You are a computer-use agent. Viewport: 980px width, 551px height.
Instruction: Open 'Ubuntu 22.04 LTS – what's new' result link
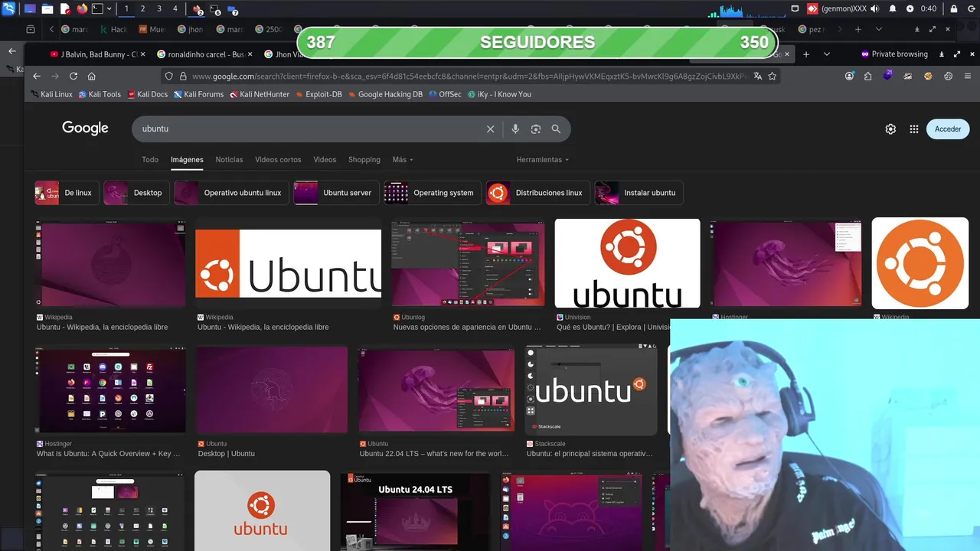[434, 453]
